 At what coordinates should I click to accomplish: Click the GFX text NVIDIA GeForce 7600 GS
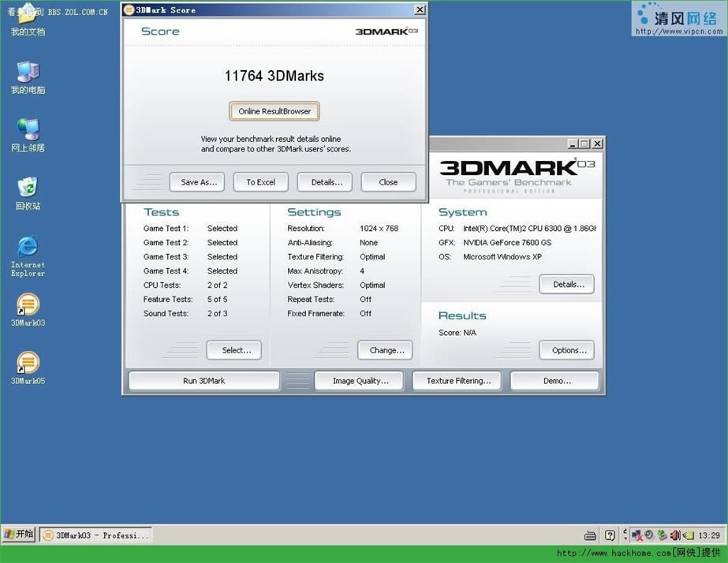[x=507, y=243]
